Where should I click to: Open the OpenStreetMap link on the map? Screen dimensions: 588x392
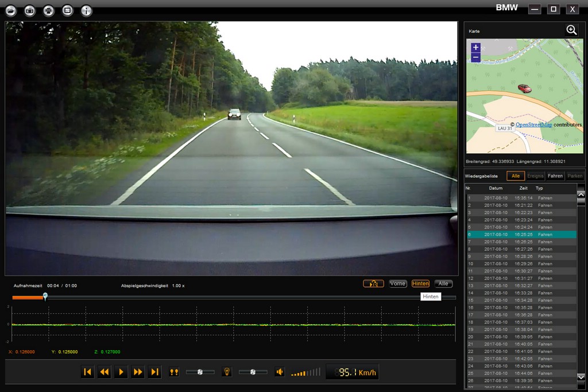(533, 125)
